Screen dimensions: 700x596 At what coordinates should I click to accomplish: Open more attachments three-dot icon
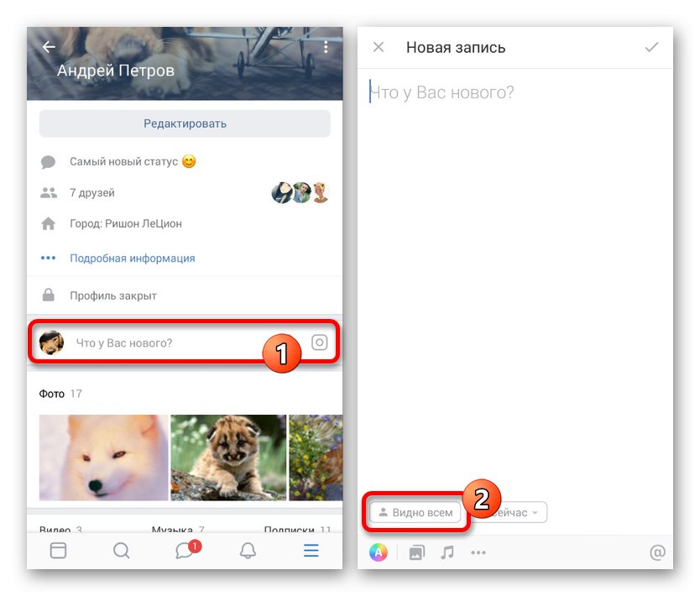478,552
